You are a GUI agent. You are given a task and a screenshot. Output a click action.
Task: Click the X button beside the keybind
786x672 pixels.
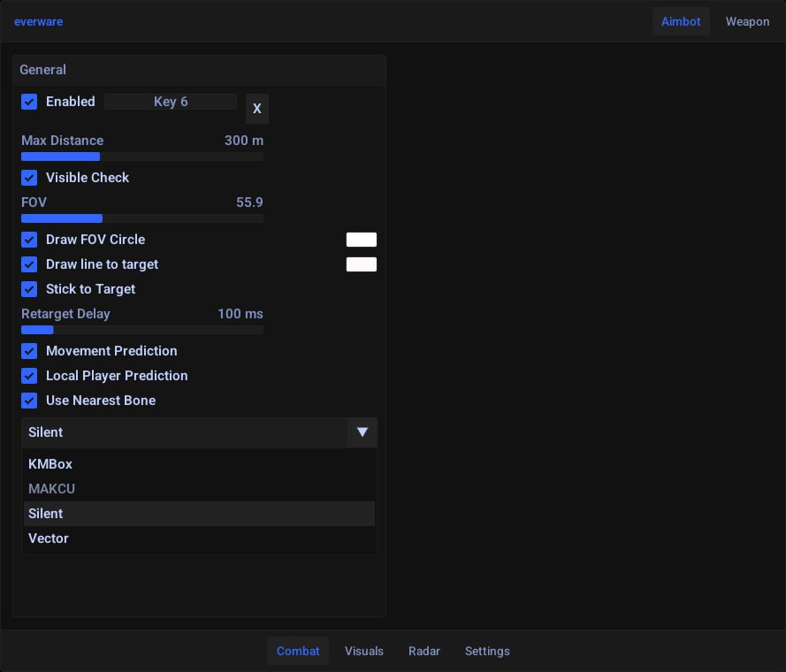coord(256,109)
